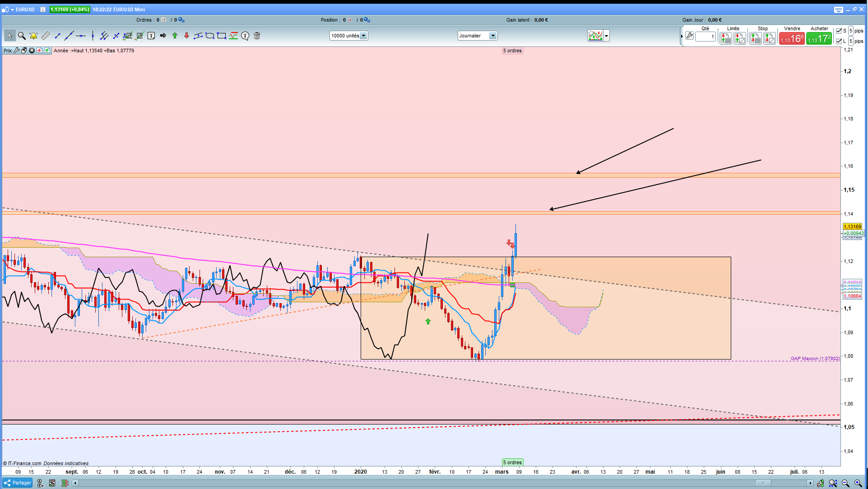Open trading panel wrench settings
Image resolution: width=868 pixels, height=489 pixels.
coord(689,36)
